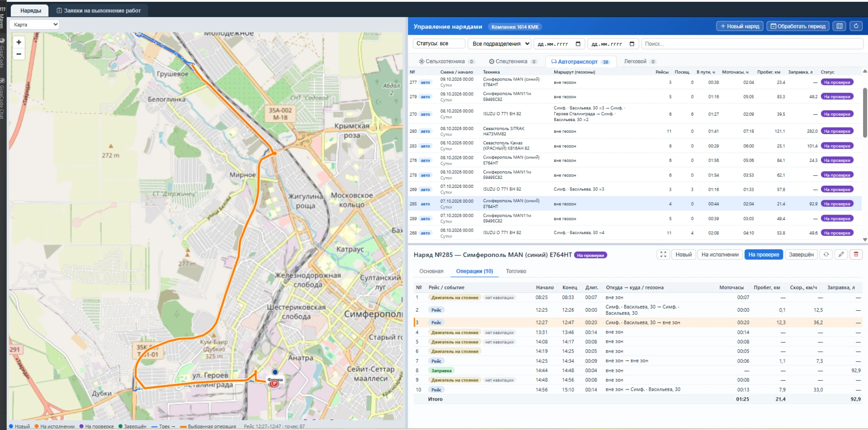This screenshot has width=868, height=430.
Task: Select order row №270 ISUZU
Action: [635, 114]
